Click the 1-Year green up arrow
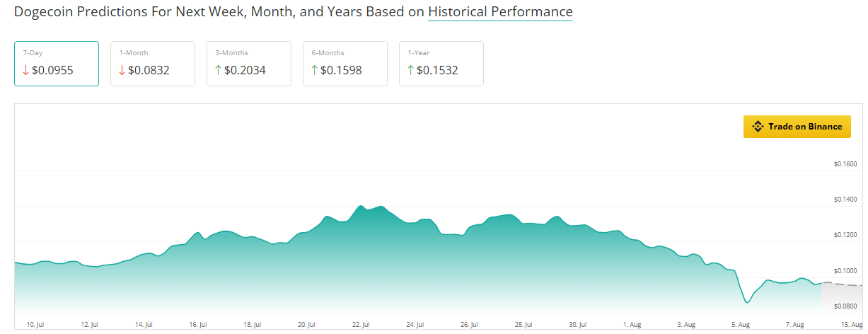The image size is (868, 334). pos(410,70)
